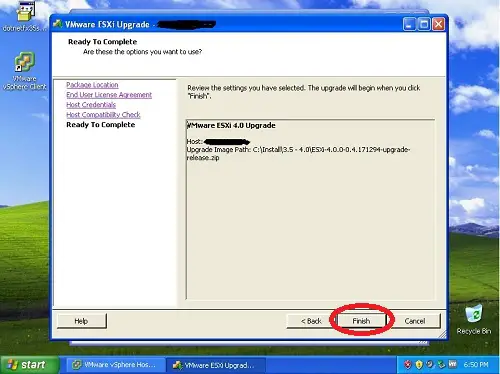Click the VMware ESXi Upgrade title bar icon
Viewport: 500px width, 374px height.
click(58, 24)
